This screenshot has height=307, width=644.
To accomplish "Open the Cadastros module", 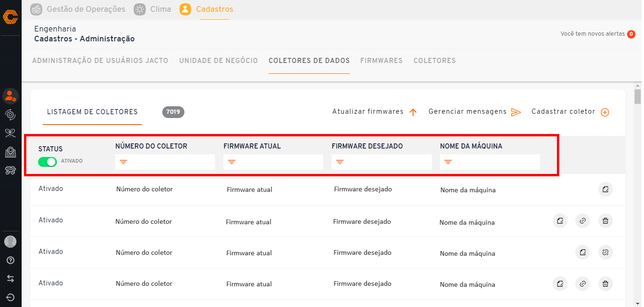I will [207, 9].
